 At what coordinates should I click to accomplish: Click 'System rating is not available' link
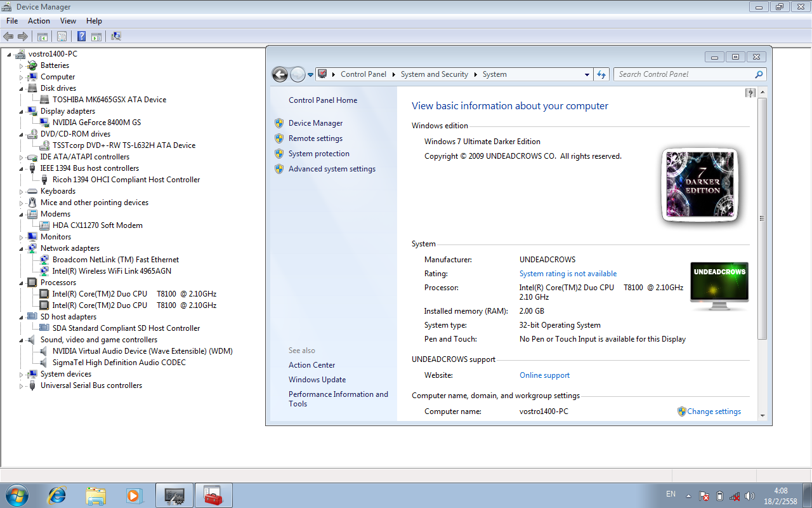click(x=568, y=274)
